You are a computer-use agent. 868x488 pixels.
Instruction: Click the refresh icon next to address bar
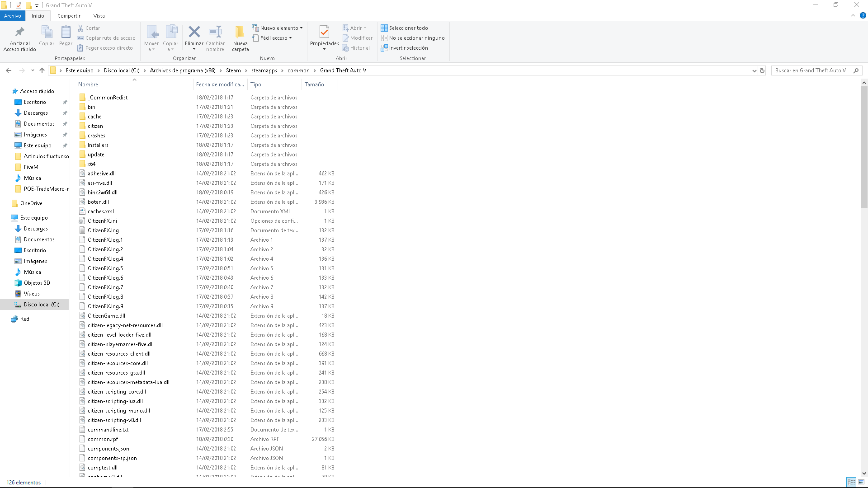point(762,70)
